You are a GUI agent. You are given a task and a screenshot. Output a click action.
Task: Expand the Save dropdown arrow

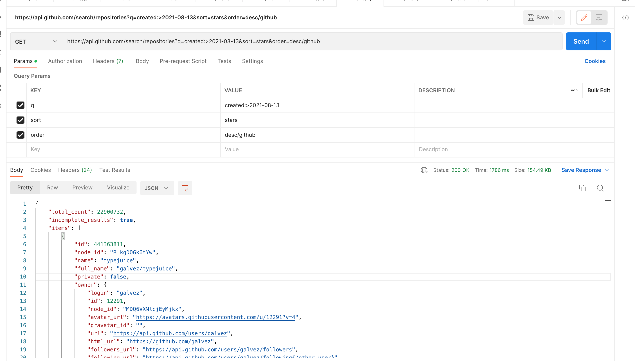tap(559, 18)
